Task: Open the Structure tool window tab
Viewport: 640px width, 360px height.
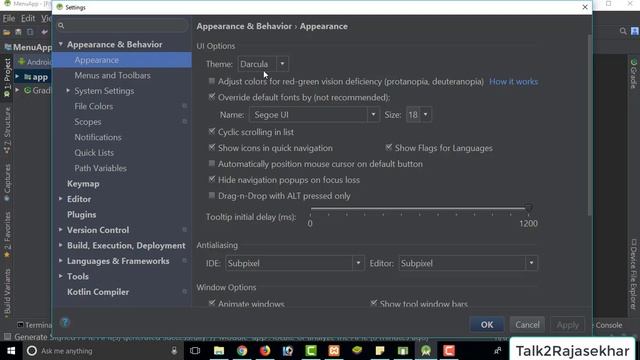Action: pyautogui.click(x=7, y=131)
